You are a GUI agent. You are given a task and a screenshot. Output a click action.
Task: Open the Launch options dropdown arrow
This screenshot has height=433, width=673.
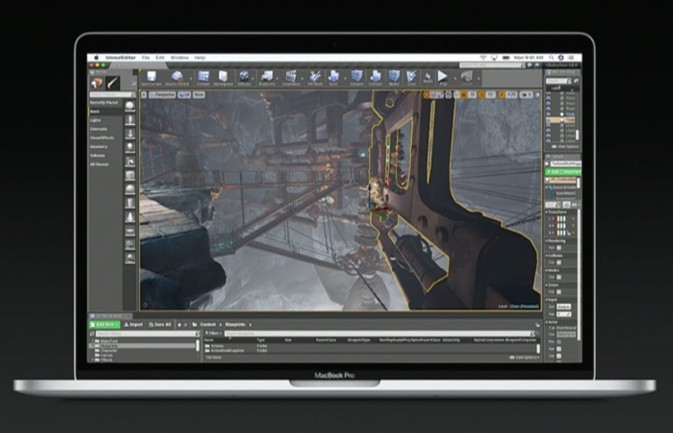[x=478, y=79]
